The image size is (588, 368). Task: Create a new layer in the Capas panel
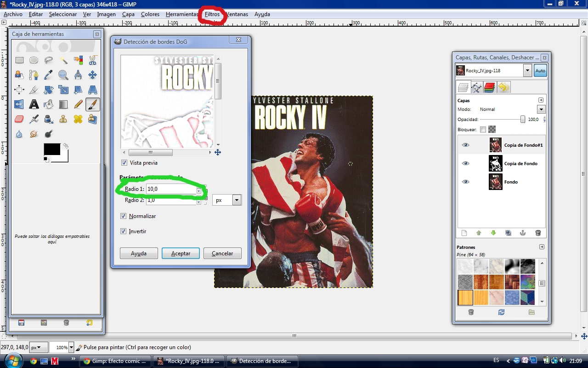point(464,233)
